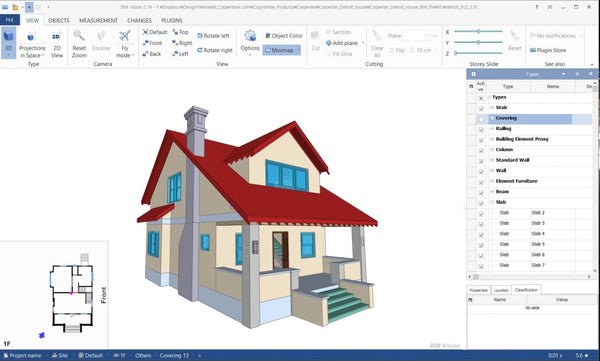Adjust the Z storey slider

(x=478, y=53)
